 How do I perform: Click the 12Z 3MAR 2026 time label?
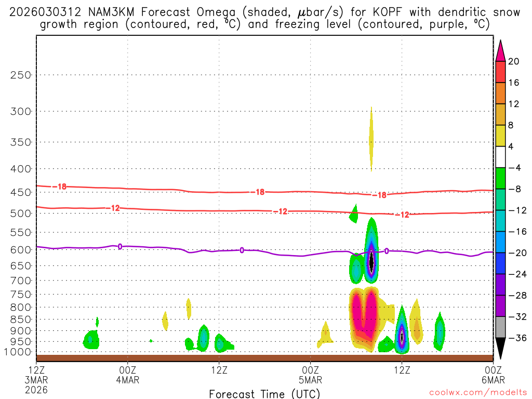coord(36,380)
